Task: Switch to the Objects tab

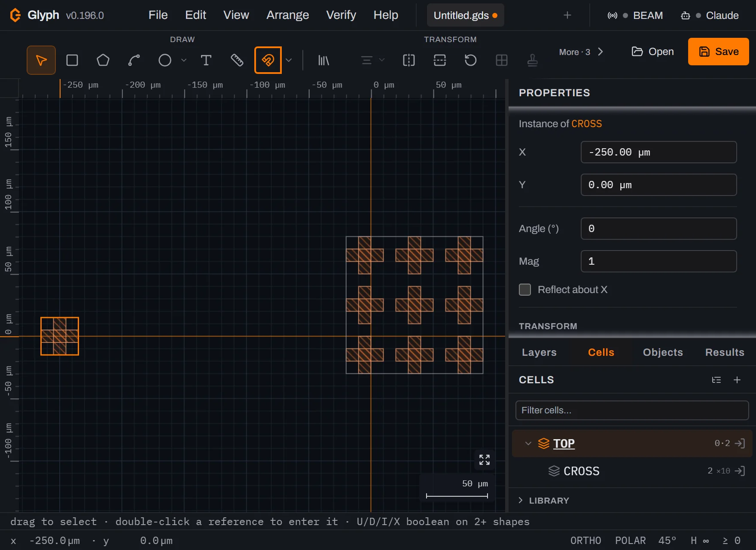Action: point(663,352)
